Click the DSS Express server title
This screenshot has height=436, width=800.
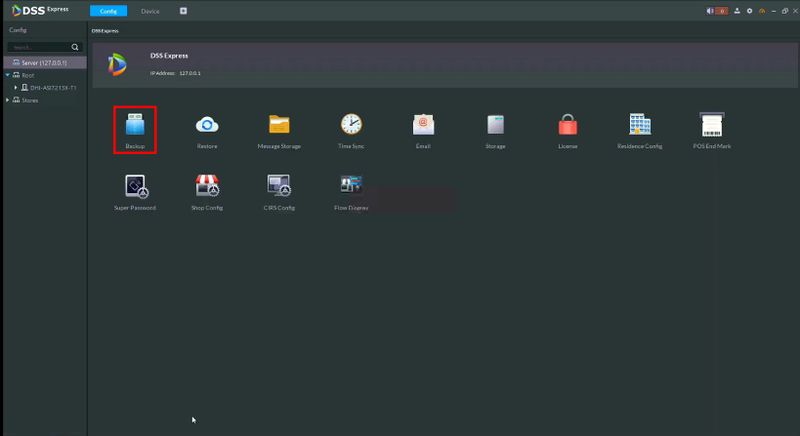(x=169, y=56)
